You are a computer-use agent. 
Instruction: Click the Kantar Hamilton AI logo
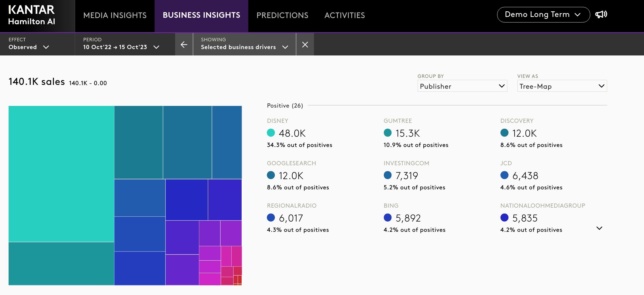(x=32, y=15)
